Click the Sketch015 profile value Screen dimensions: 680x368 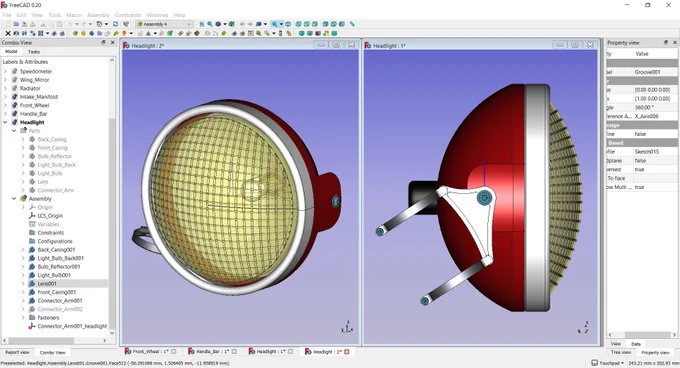(x=655, y=152)
